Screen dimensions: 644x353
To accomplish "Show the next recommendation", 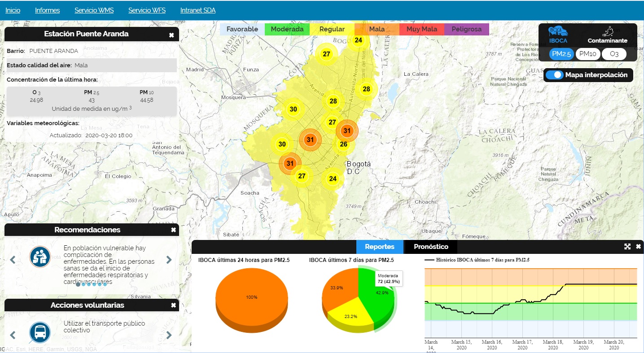I will coord(169,259).
